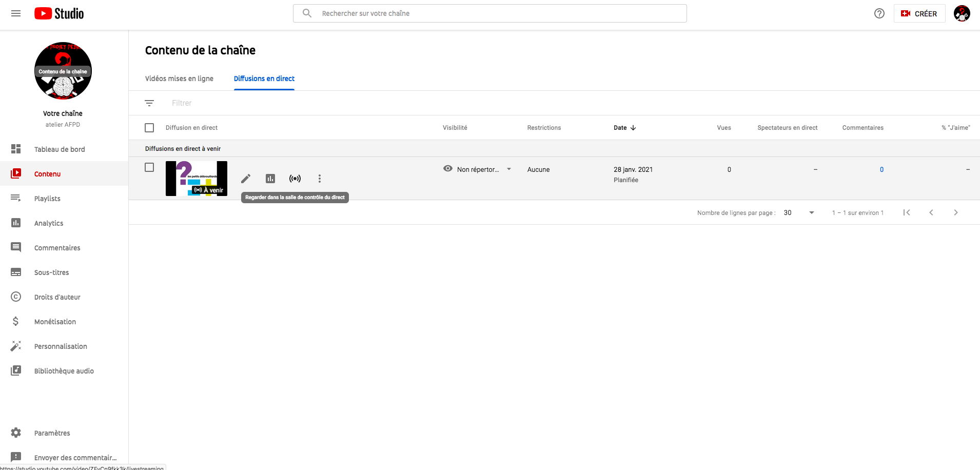Open the rows-per-page dropdown
This screenshot has width=980, height=470.
(799, 212)
